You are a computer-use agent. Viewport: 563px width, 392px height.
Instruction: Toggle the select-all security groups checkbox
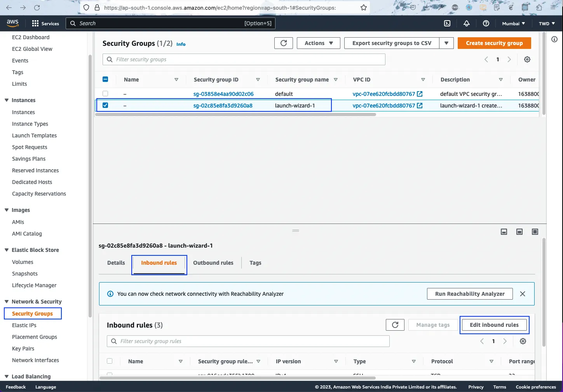pyautogui.click(x=105, y=79)
